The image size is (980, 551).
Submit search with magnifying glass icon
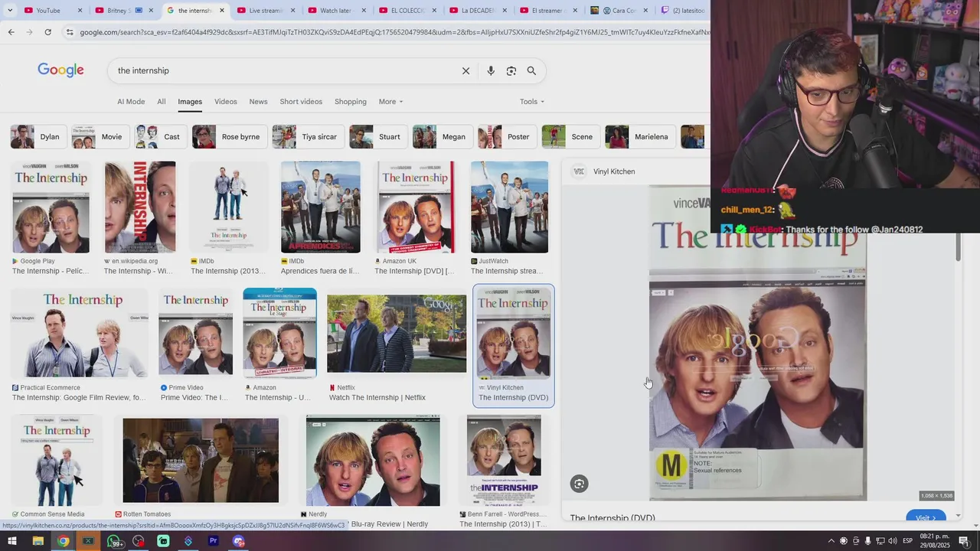point(531,70)
